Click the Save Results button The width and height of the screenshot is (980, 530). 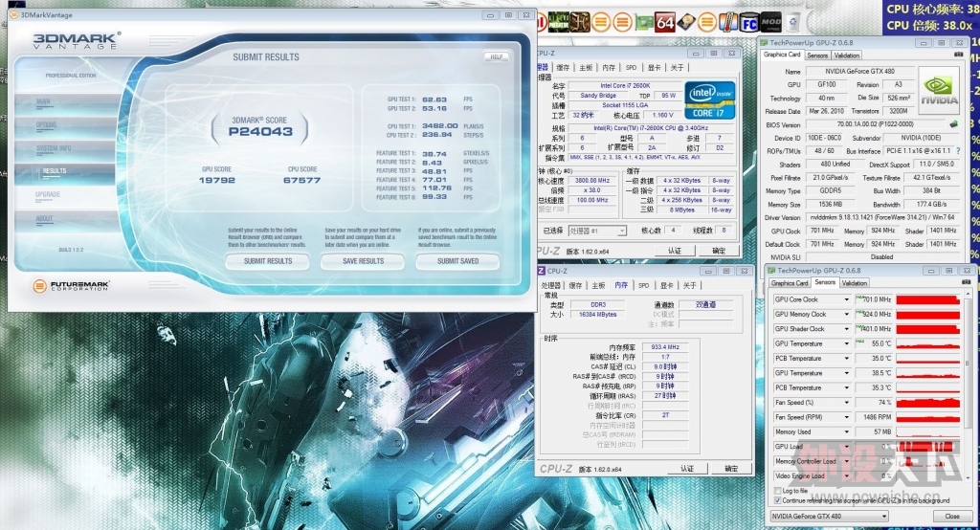[x=363, y=261]
